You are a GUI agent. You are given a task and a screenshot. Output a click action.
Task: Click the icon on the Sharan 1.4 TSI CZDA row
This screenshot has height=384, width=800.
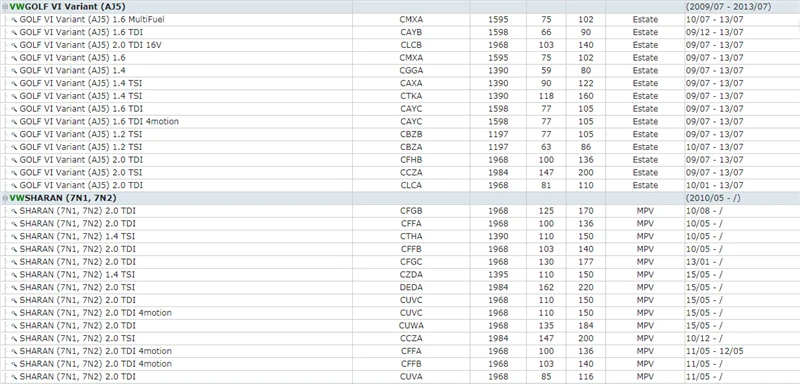tap(14, 274)
